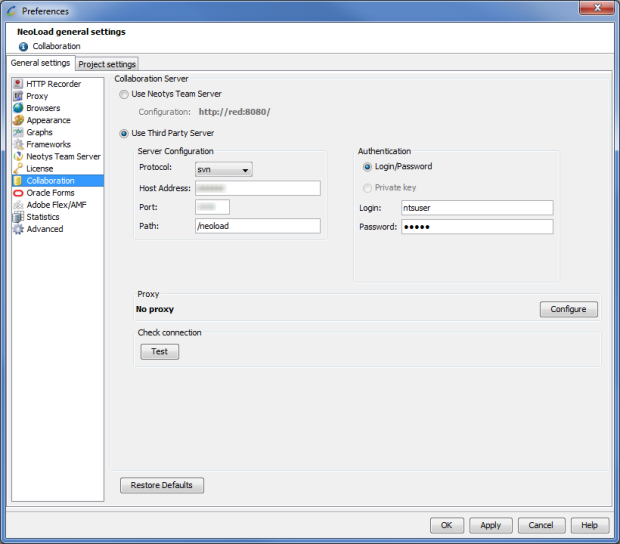Viewport: 620px width, 544px height.
Task: Click Restore Defaults button
Action: [162, 486]
